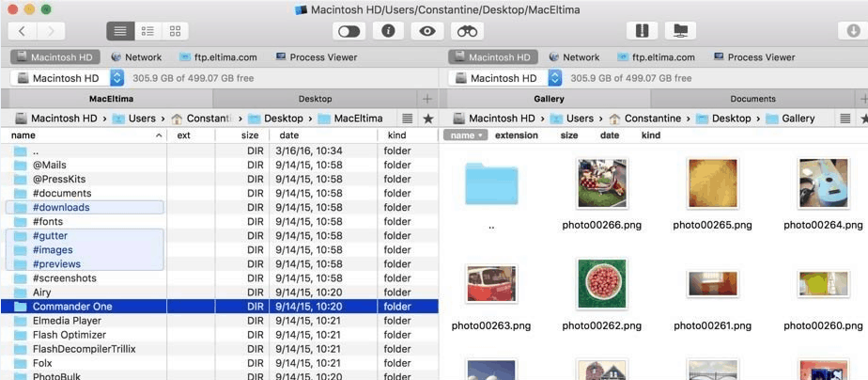Go back with the left arrow button

pos(23,31)
